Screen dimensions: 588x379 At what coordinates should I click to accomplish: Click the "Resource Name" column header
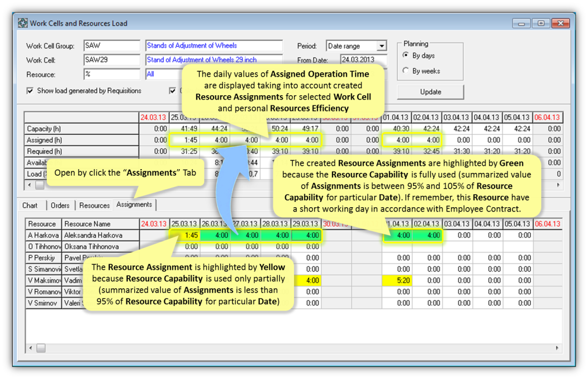point(101,224)
